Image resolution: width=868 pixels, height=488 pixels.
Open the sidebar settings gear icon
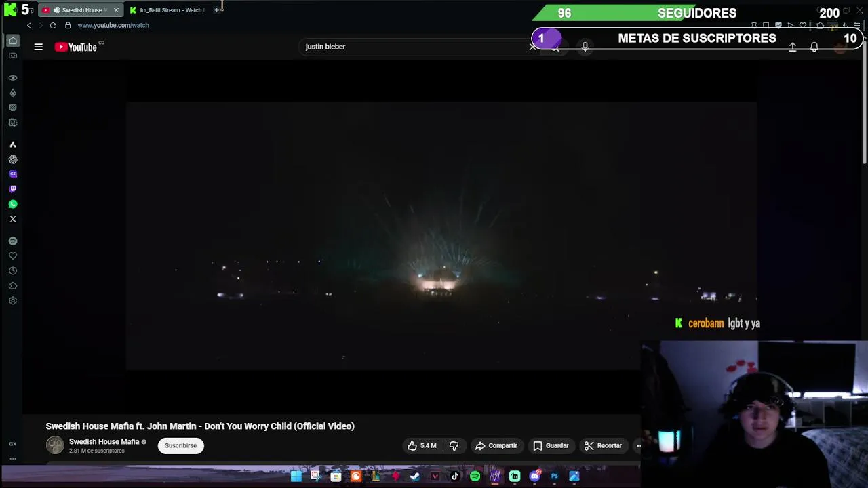pos(13,301)
